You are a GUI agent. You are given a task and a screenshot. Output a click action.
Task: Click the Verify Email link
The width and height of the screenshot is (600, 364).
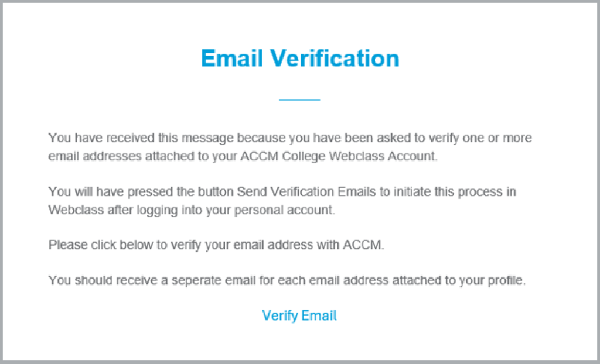[299, 316]
